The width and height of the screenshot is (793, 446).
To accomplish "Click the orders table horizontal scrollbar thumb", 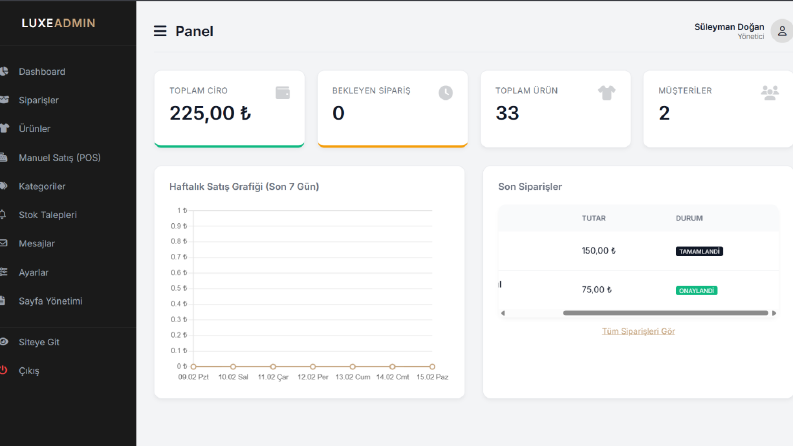I will (x=666, y=313).
